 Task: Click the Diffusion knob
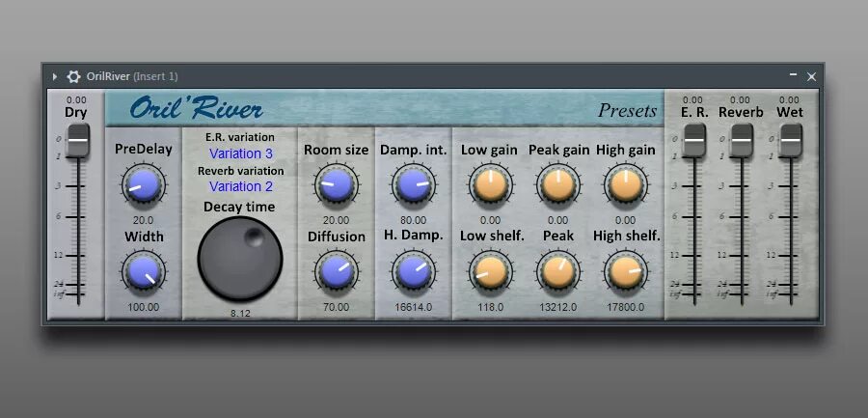(x=336, y=272)
